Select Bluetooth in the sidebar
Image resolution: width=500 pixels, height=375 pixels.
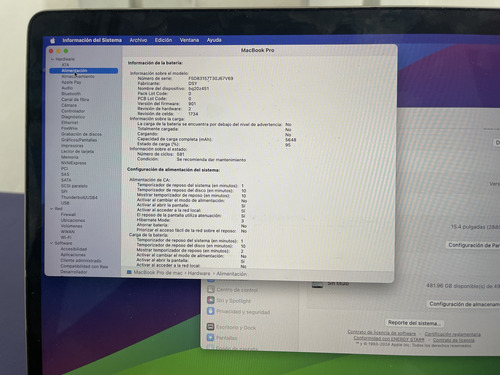coord(71,94)
